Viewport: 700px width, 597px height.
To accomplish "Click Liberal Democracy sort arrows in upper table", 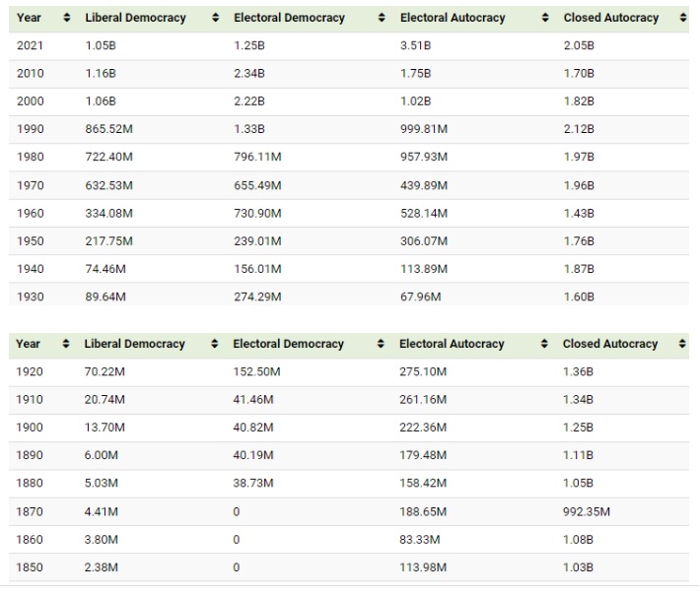I will (216, 18).
